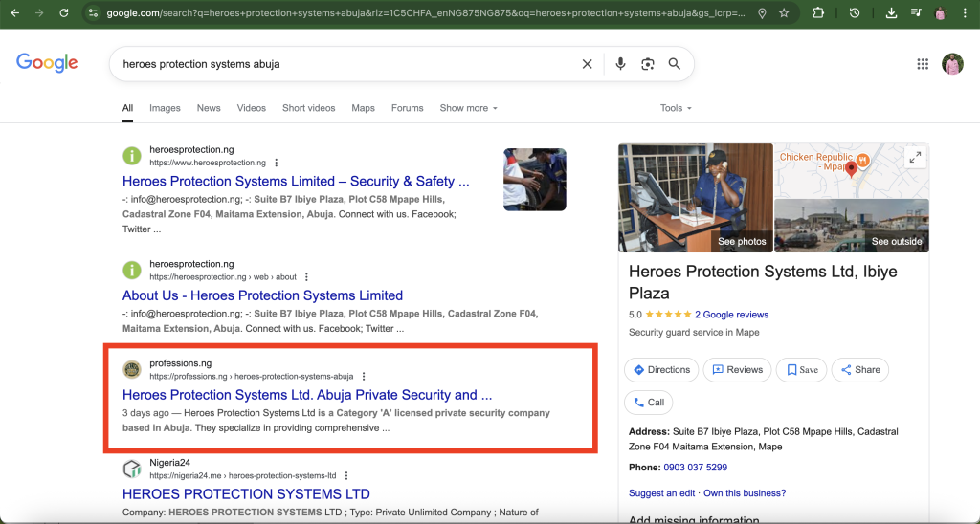Viewport: 980px width, 524px height.
Task: Save the business with Save button
Action: click(x=801, y=370)
